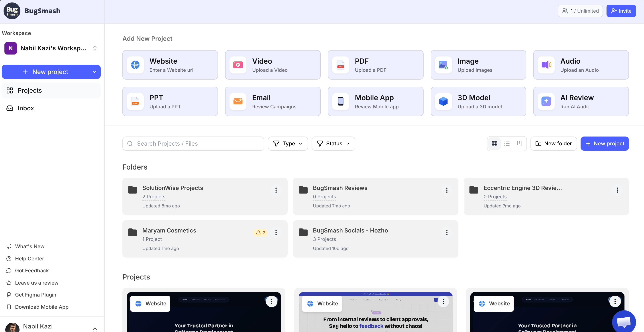The width and height of the screenshot is (644, 332).
Task: Open the Audio upload card
Action: (x=581, y=65)
